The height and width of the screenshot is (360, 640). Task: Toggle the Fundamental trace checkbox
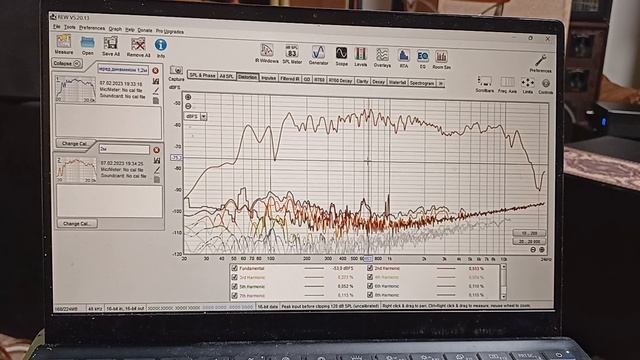[x=234, y=268]
